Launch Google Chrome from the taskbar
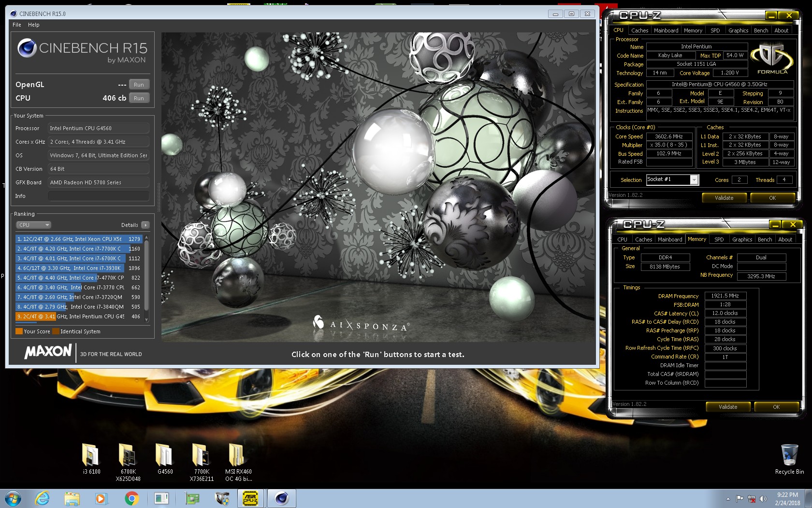Image resolution: width=812 pixels, height=508 pixels. [x=131, y=498]
